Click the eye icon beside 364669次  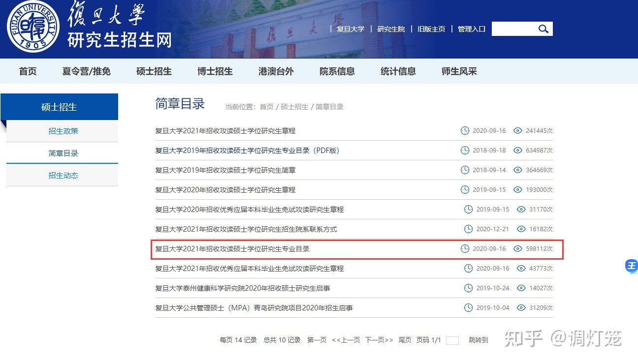coord(517,170)
